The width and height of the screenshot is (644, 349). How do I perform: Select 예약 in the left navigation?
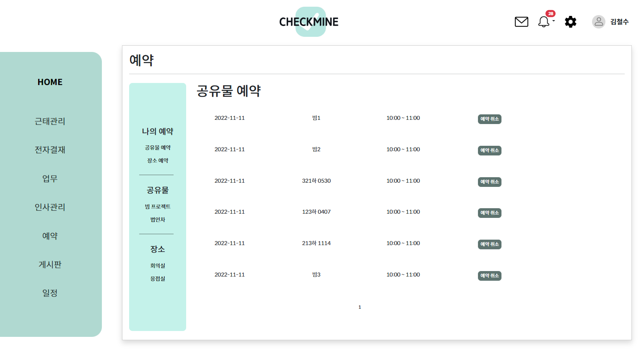pos(50,235)
